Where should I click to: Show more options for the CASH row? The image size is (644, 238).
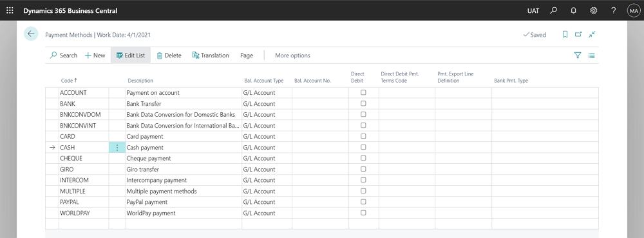[x=117, y=148]
